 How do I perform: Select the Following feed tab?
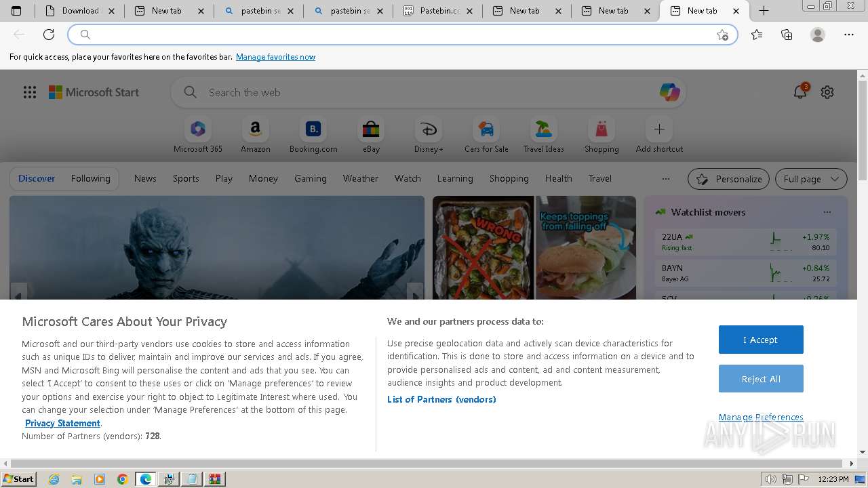point(91,178)
